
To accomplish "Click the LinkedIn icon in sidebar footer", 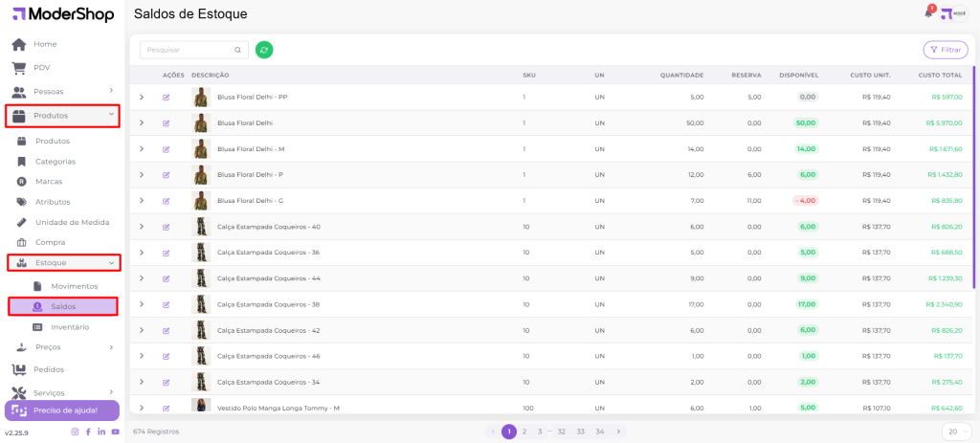I will pyautogui.click(x=101, y=432).
